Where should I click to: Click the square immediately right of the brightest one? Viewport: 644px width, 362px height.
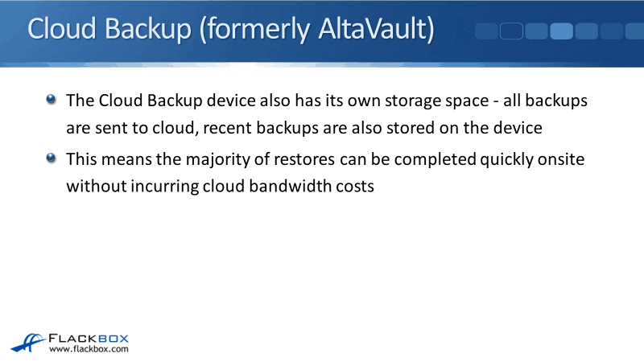586,31
